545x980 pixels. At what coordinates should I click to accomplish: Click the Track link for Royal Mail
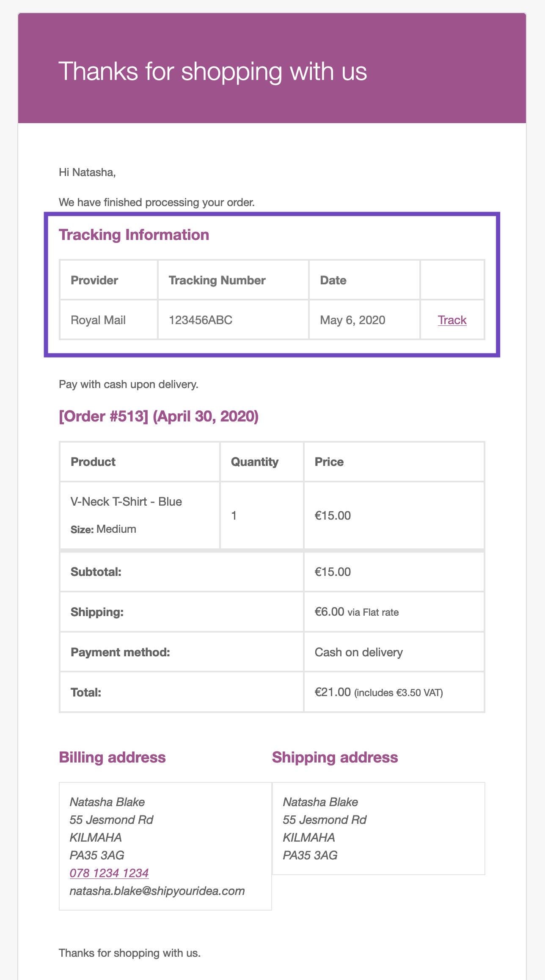pos(452,320)
